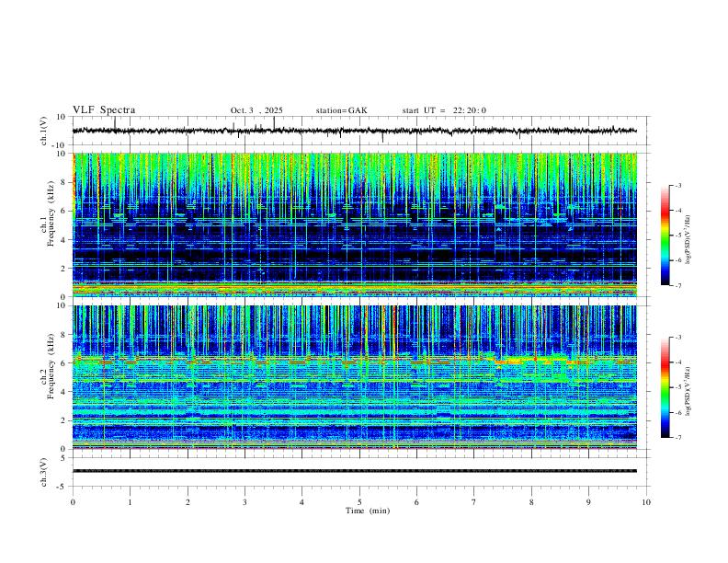This screenshot has height=563, width=728.
Task: Click the ch.1 spectrogram color scale bar
Action: pos(665,236)
